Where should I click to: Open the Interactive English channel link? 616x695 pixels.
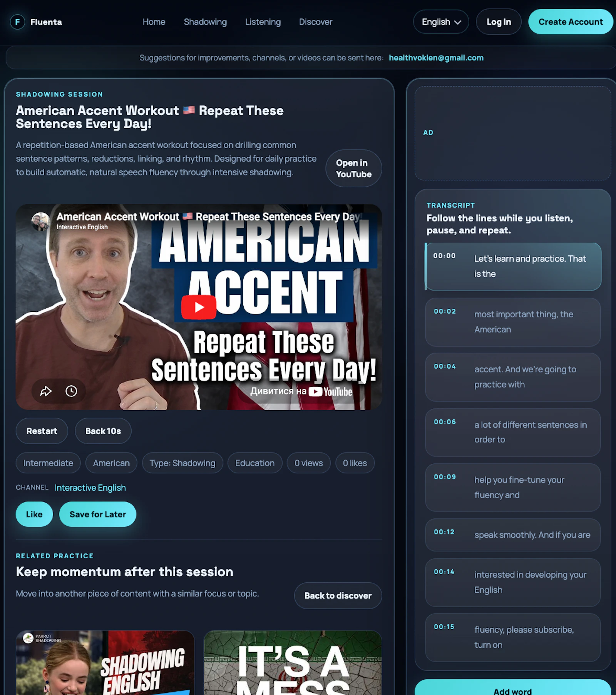pyautogui.click(x=90, y=488)
